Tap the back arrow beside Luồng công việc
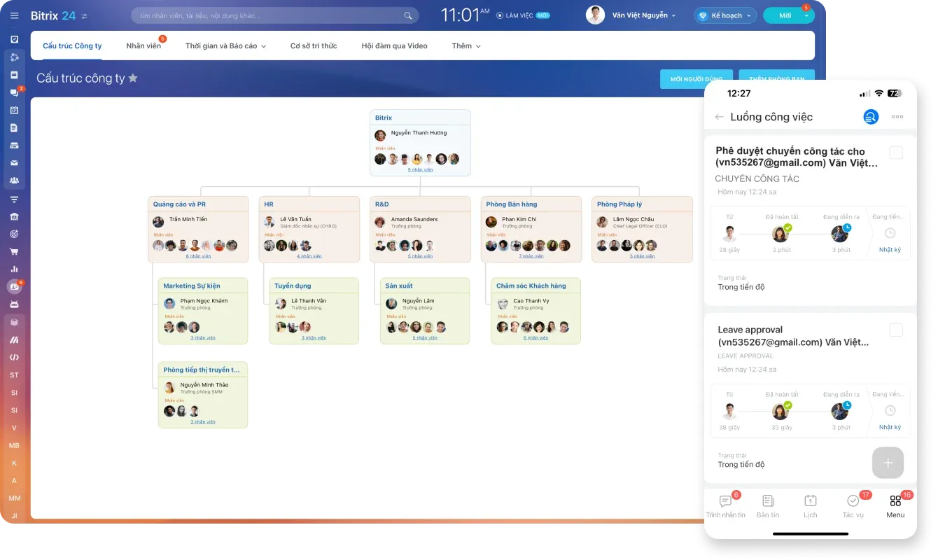The height and width of the screenshot is (560, 938). coord(719,117)
